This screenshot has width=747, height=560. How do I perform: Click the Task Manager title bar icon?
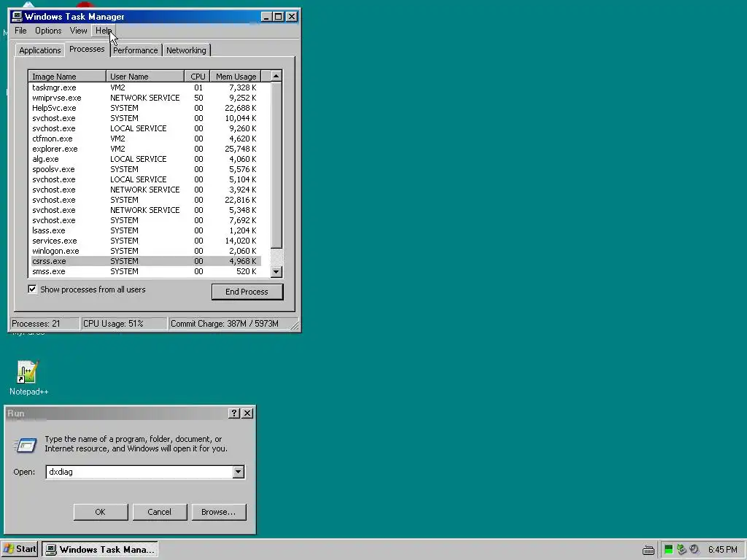pyautogui.click(x=18, y=17)
